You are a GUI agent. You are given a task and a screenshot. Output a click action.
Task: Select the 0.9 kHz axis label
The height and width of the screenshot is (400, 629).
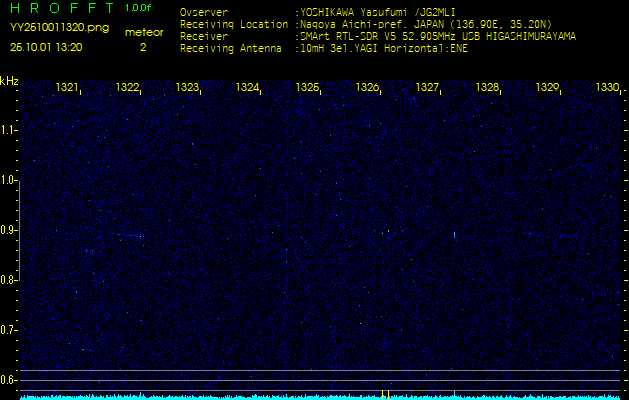coord(9,230)
